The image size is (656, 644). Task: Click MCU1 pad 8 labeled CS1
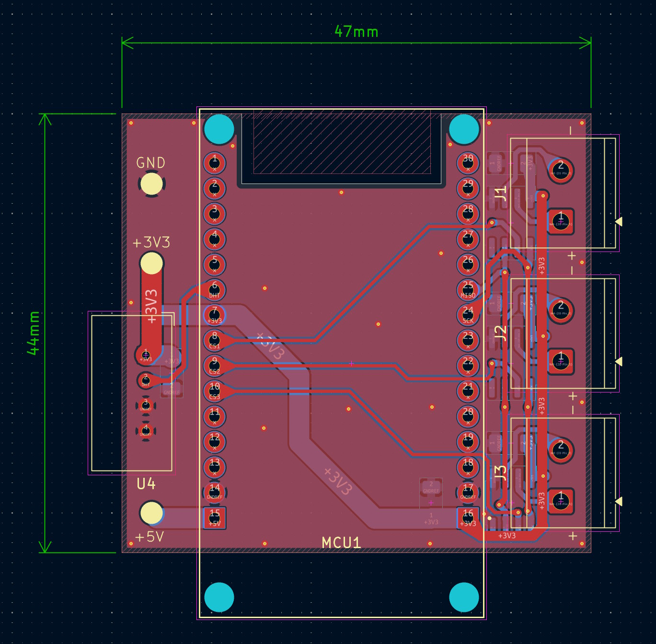coord(215,340)
